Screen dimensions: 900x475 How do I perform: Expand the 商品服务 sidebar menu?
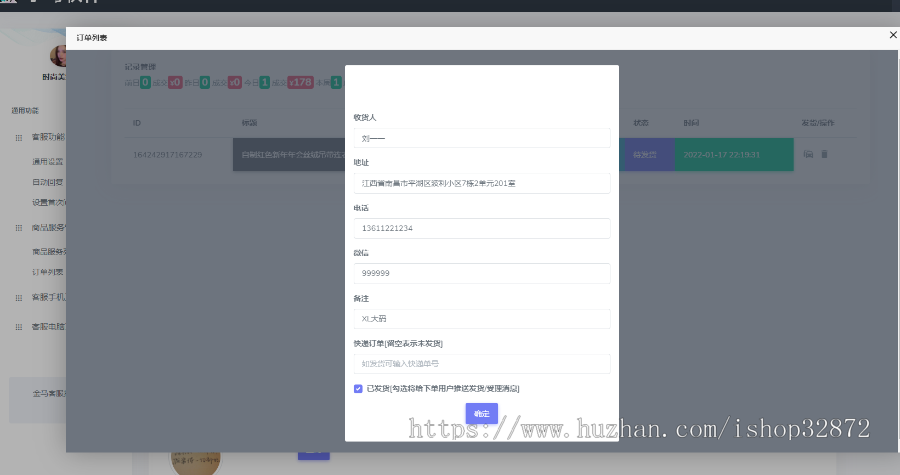click(49, 228)
